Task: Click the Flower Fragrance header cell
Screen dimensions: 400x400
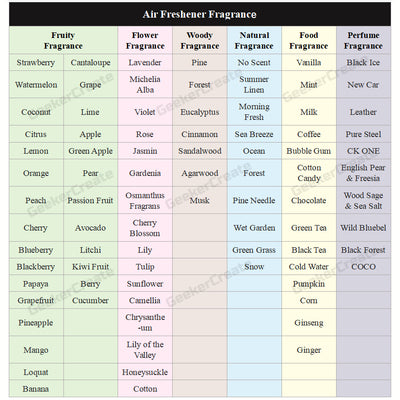Action: 145,40
